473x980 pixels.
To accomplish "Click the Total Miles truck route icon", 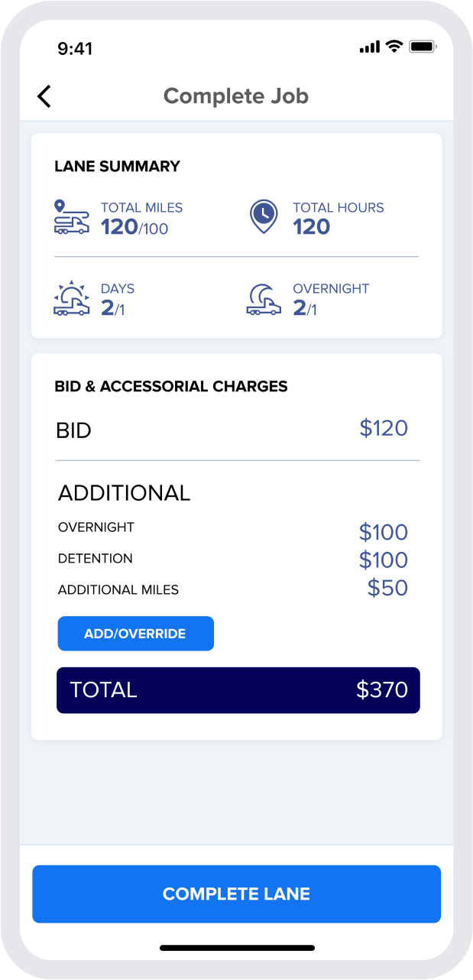I will pyautogui.click(x=71, y=217).
